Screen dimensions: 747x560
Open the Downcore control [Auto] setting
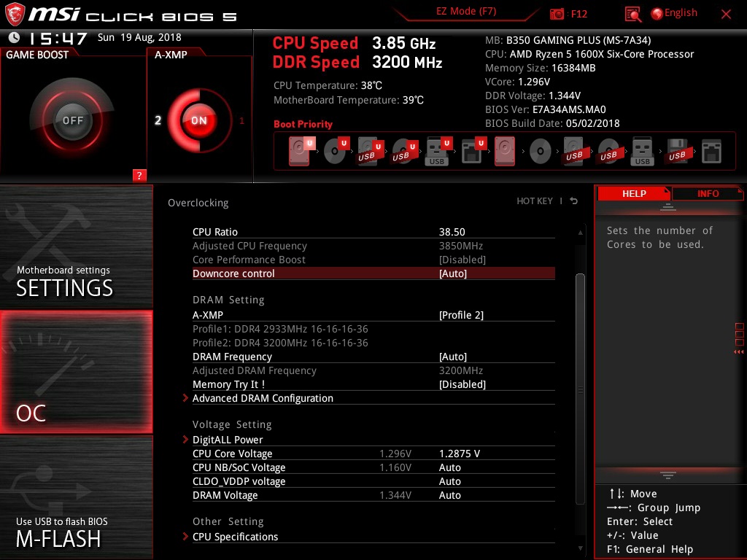[373, 273]
